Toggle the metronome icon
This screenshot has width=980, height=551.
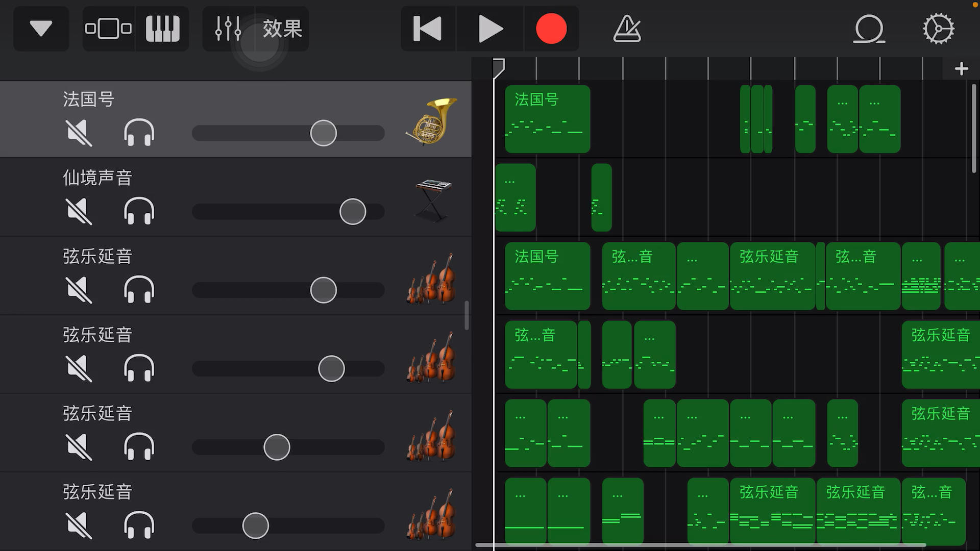point(627,29)
